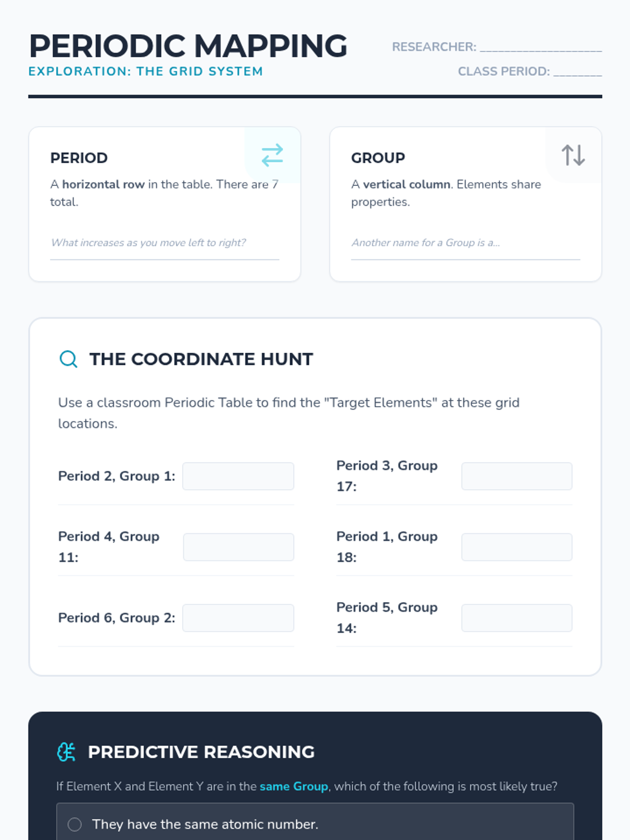Click the highlighted 'same Group' text
The width and height of the screenshot is (630, 840).
293,786
